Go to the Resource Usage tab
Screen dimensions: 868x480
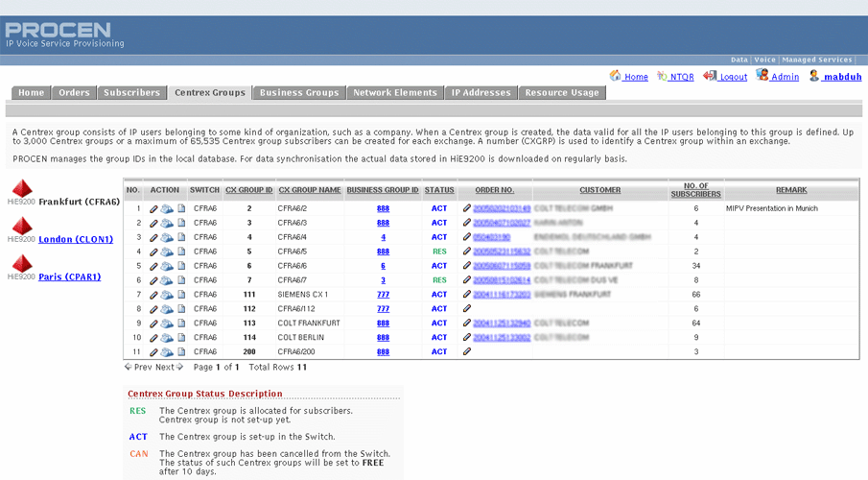(x=562, y=93)
